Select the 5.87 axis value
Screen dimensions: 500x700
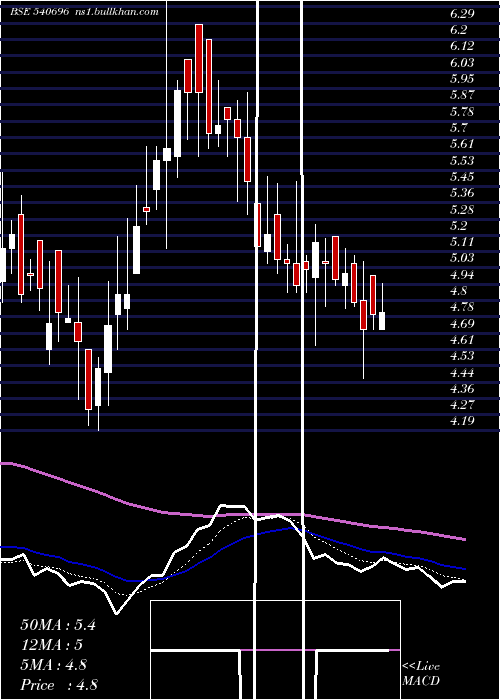click(462, 95)
